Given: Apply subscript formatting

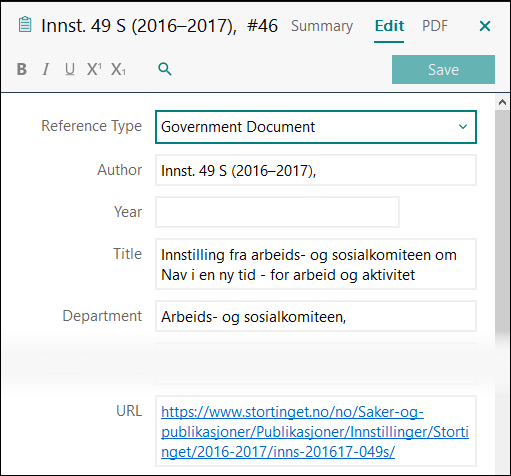Looking at the screenshot, I should point(118,69).
